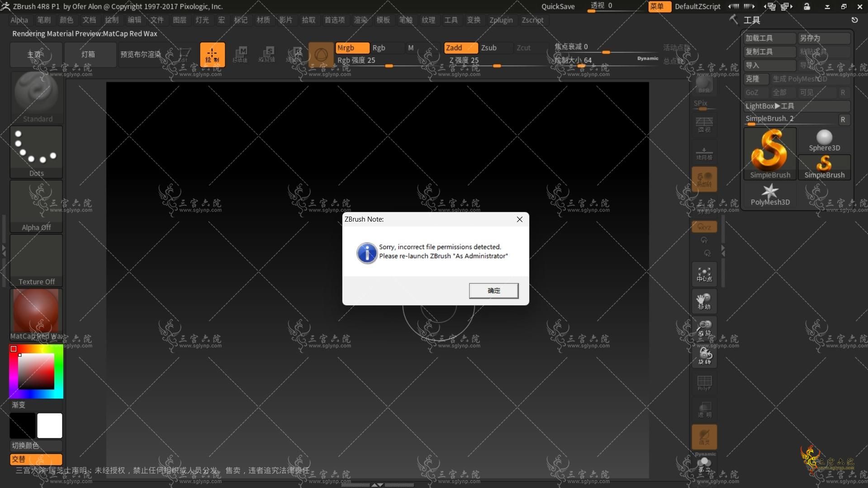Click 加载工具 load tool button

(x=769, y=38)
